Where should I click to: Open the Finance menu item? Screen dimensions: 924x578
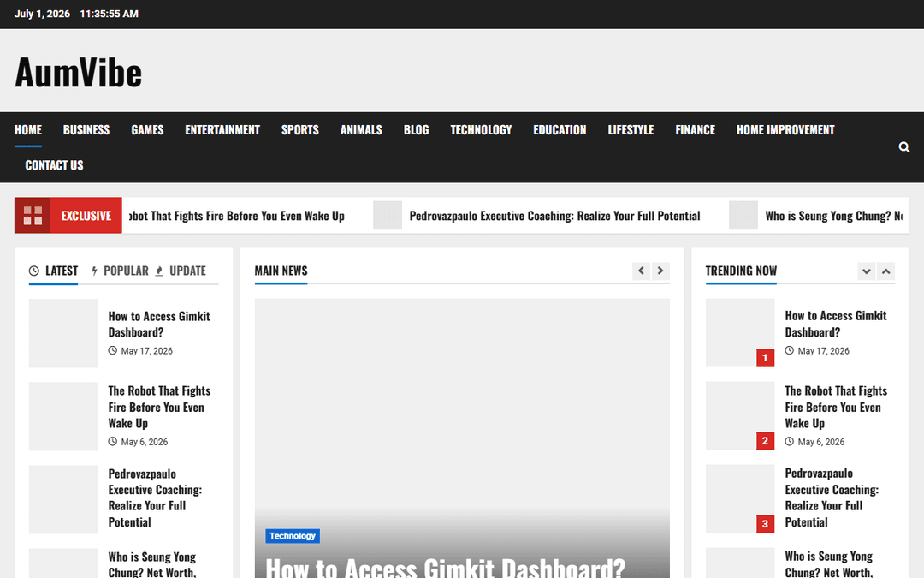696,130
